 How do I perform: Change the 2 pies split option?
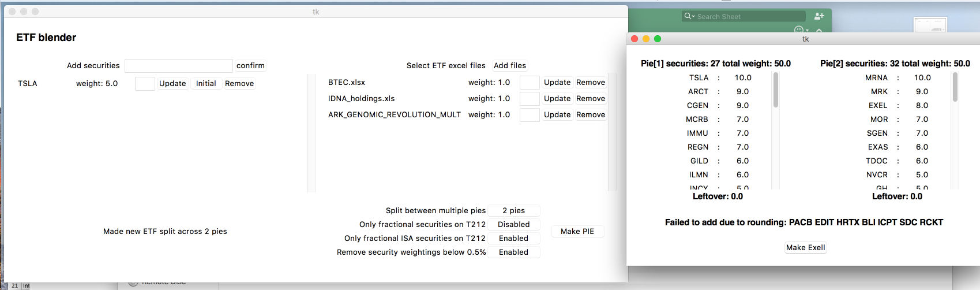[514, 210]
